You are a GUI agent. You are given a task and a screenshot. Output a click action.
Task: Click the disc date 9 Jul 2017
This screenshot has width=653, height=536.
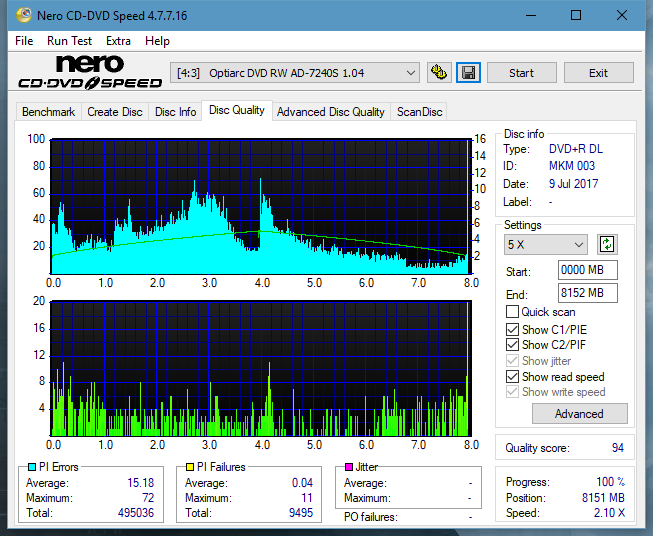pyautogui.click(x=573, y=184)
